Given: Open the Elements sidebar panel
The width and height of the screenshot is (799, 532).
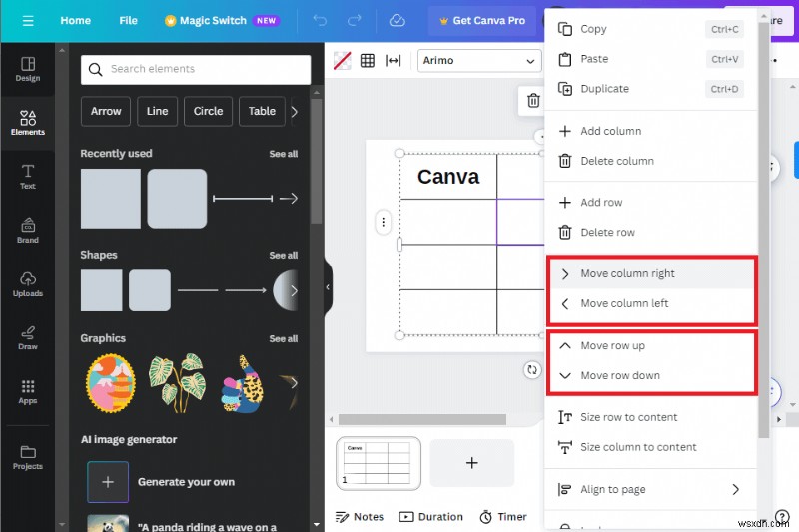Looking at the screenshot, I should pos(28,123).
